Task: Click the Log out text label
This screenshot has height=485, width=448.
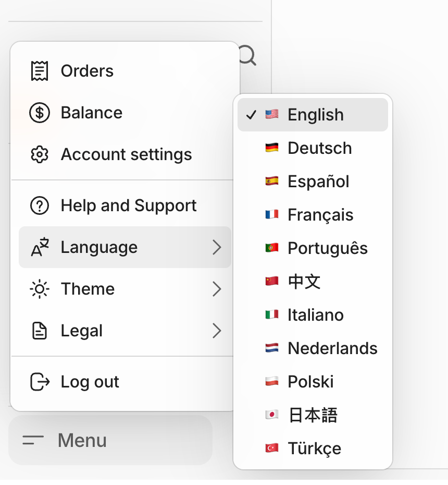Action: [90, 382]
